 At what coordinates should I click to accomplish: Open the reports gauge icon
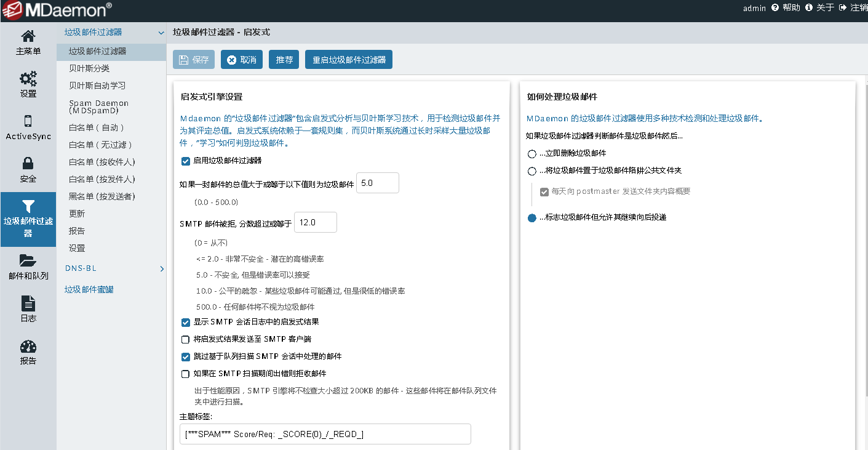(x=28, y=346)
